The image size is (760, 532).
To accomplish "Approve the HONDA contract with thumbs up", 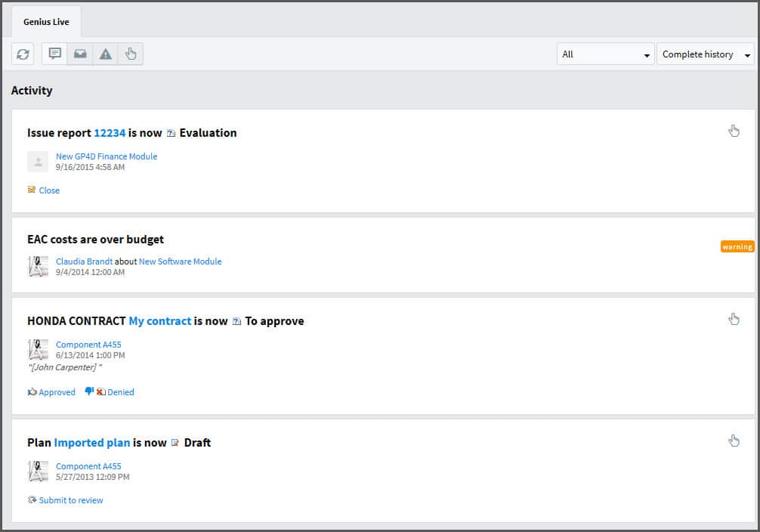I will [x=51, y=392].
